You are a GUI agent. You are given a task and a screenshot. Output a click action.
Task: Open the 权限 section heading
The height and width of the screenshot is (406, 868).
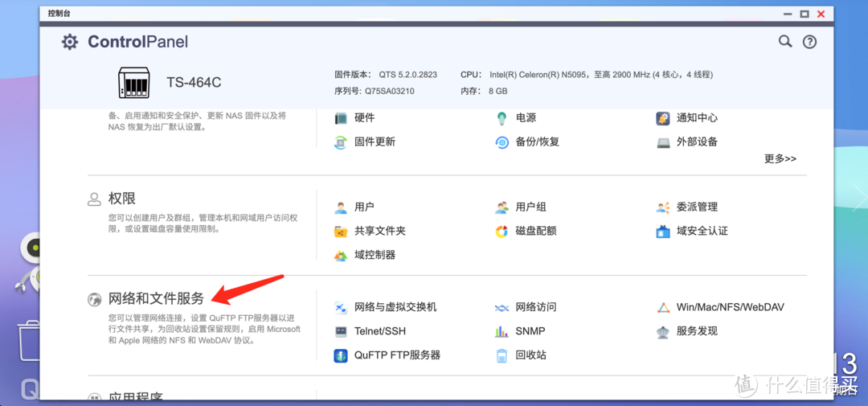point(122,199)
